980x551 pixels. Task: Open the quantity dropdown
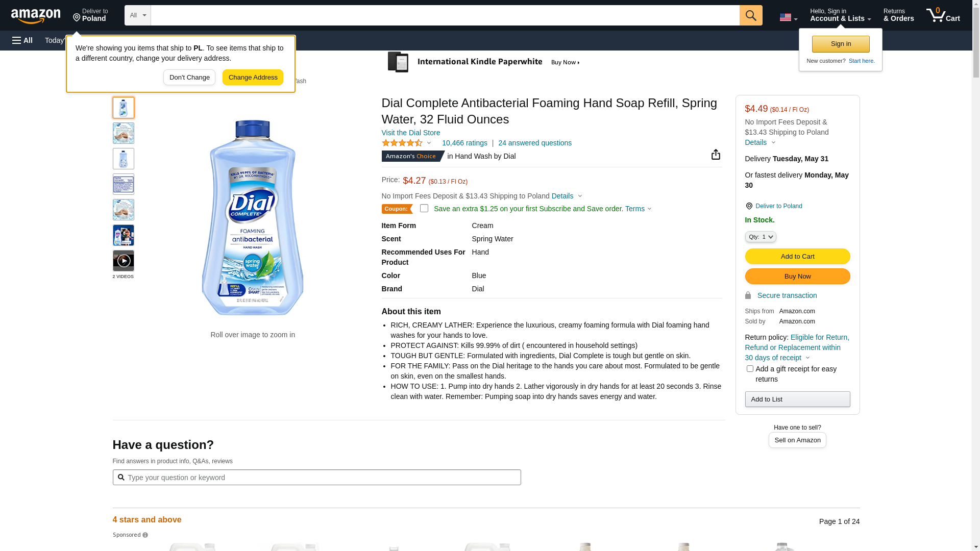(x=761, y=237)
